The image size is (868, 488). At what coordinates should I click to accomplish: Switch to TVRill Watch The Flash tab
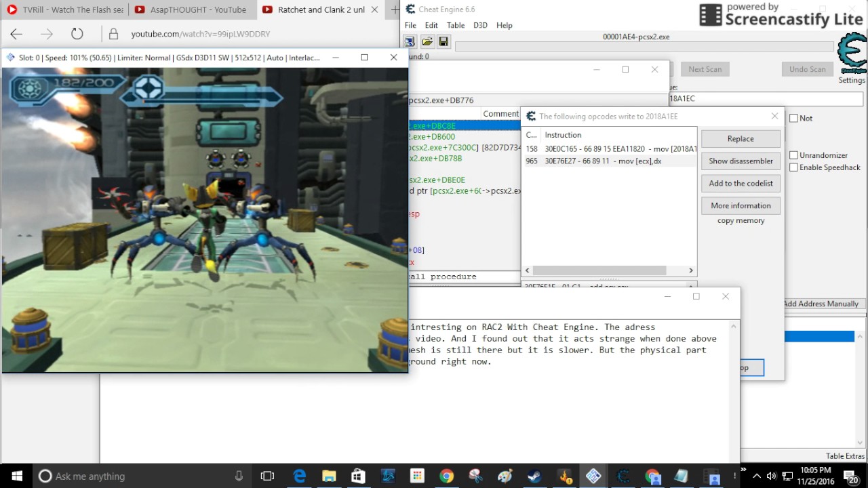point(65,9)
